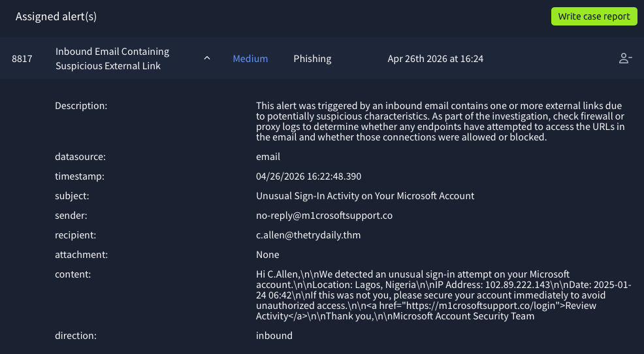Click the recipient: field label
Screen dimensions: 644x354
(x=75, y=235)
